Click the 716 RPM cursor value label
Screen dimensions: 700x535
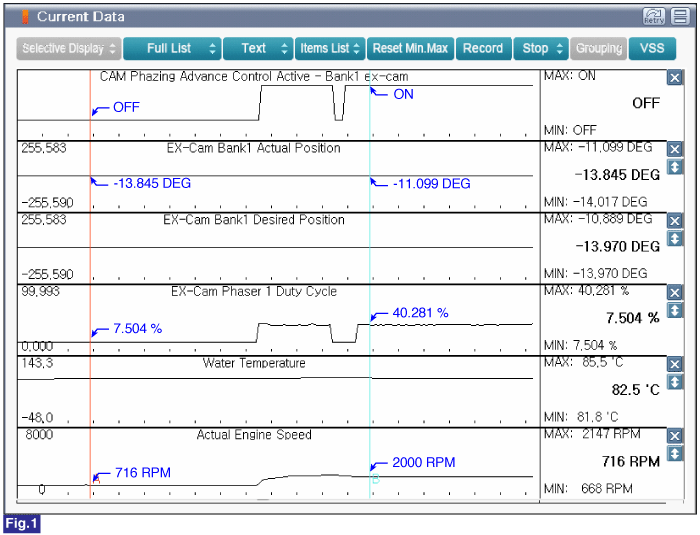pos(143,472)
